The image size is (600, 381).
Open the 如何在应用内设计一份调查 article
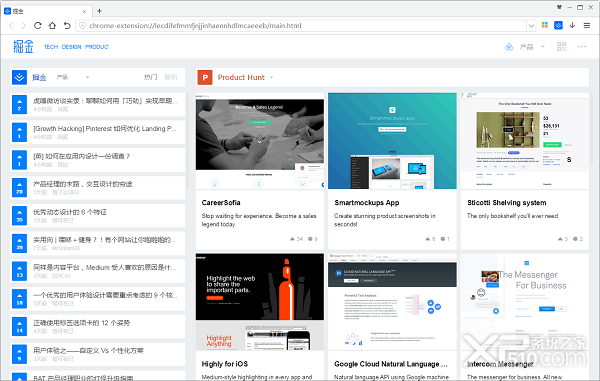(x=82, y=156)
